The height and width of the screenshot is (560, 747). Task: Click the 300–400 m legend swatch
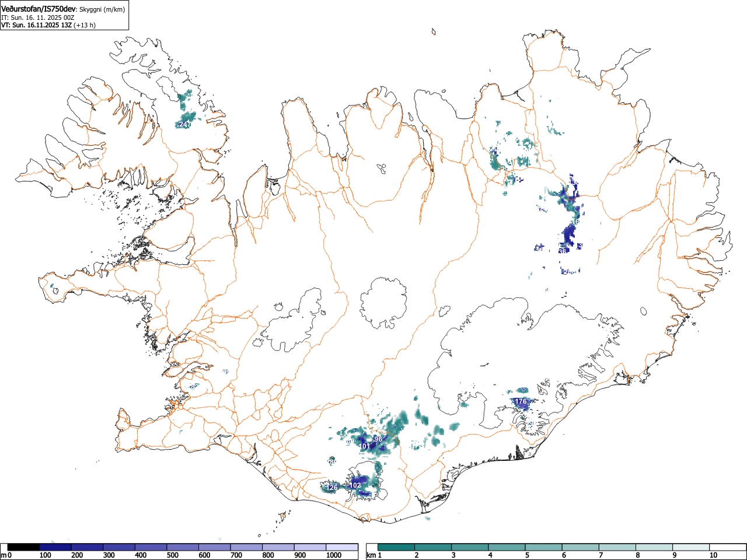pyautogui.click(x=119, y=547)
